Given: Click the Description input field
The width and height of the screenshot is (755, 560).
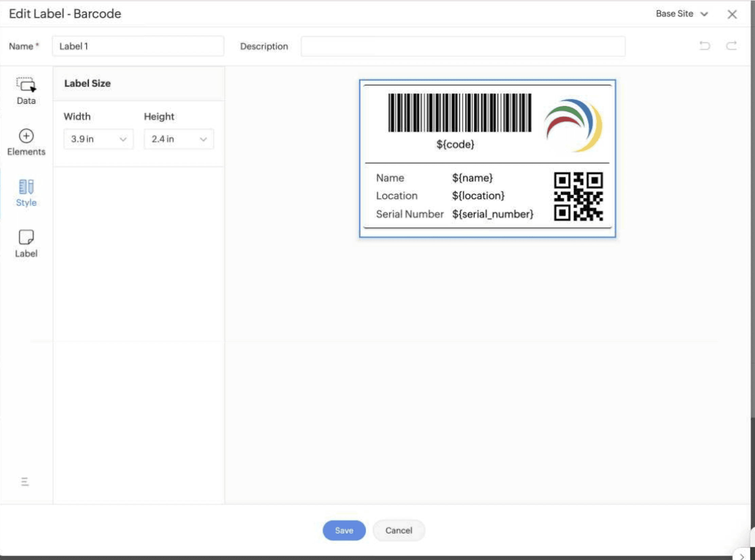Looking at the screenshot, I should (463, 46).
